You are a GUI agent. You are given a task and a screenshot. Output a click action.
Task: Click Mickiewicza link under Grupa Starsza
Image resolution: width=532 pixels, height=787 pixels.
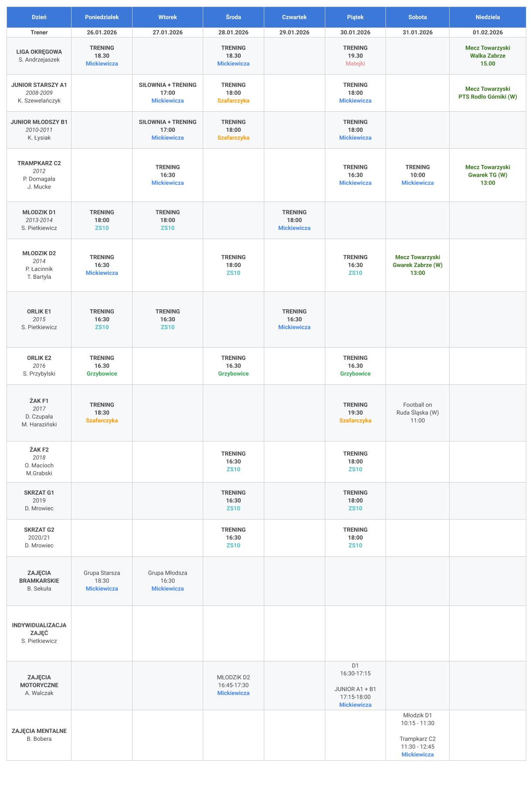[x=102, y=589]
